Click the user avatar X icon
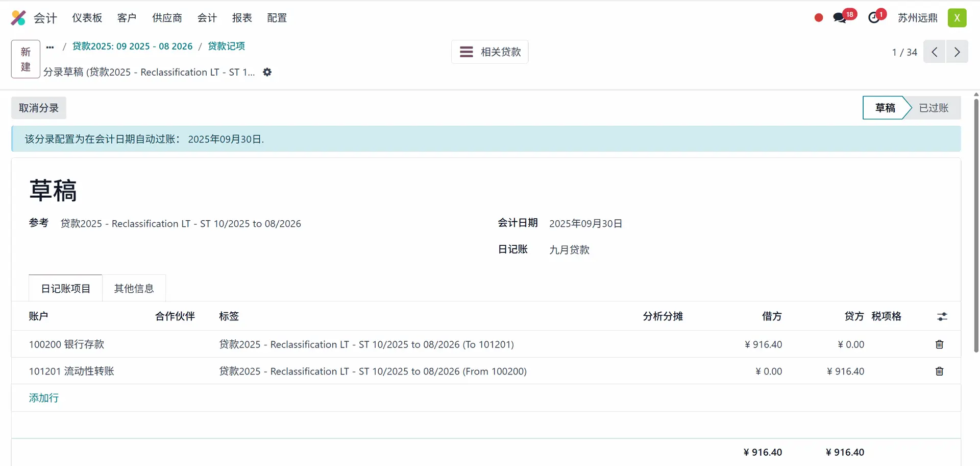The width and height of the screenshot is (980, 466). (x=957, y=18)
